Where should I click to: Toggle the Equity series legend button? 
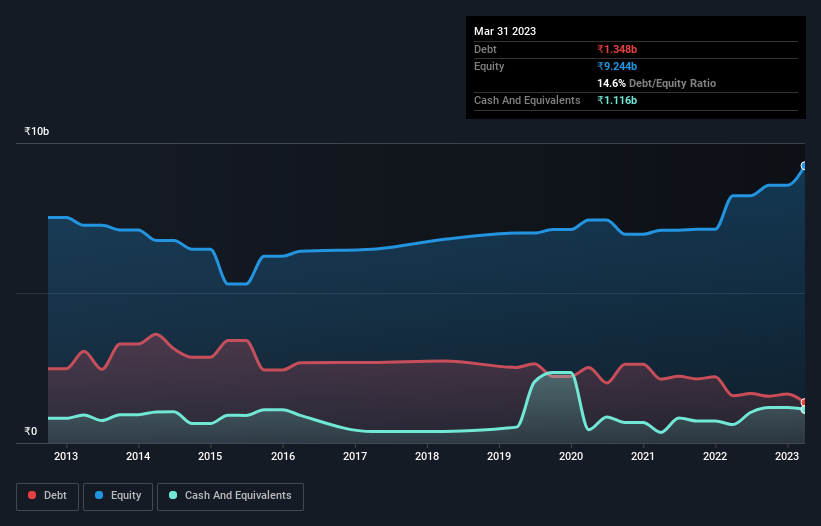pyautogui.click(x=118, y=496)
